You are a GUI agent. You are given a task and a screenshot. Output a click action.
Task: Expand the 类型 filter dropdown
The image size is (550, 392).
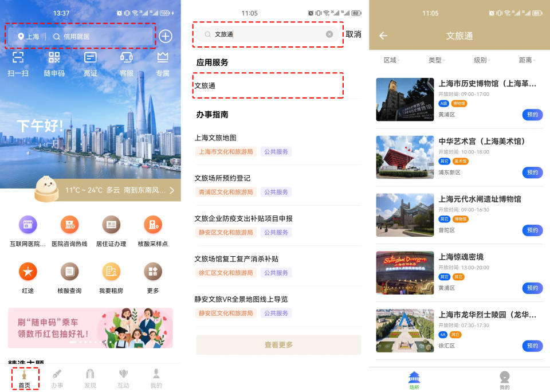437,60
